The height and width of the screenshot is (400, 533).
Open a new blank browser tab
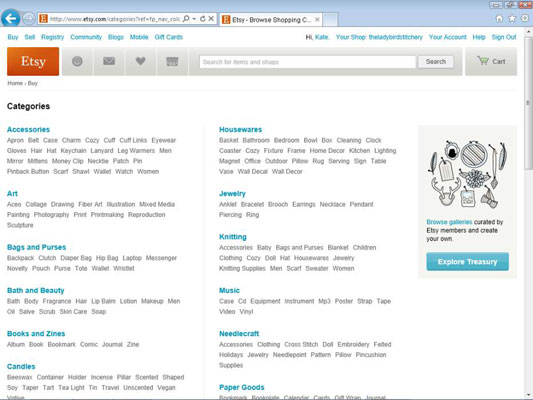(x=330, y=20)
